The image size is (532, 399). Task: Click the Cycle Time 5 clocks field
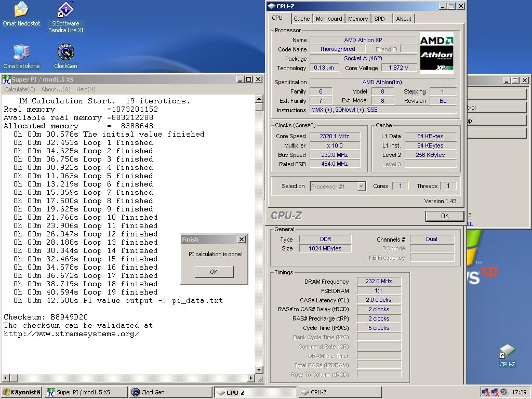coord(379,328)
